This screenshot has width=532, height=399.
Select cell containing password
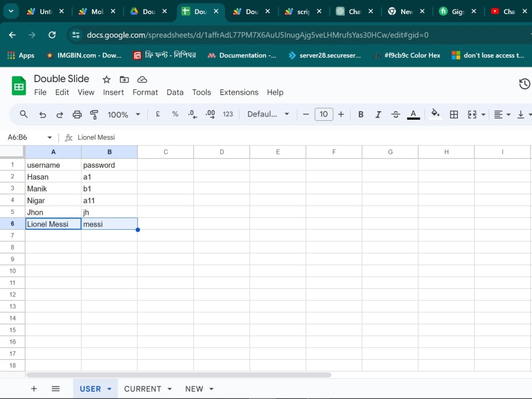coord(109,165)
